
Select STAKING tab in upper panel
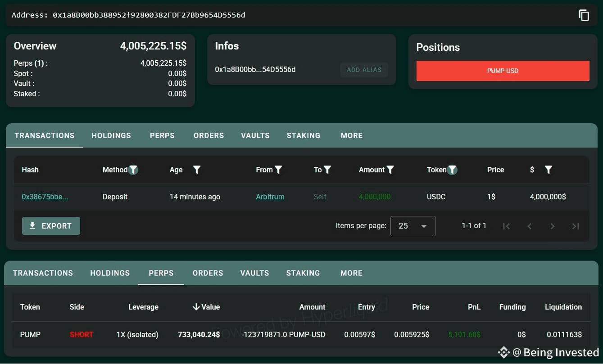[304, 135]
